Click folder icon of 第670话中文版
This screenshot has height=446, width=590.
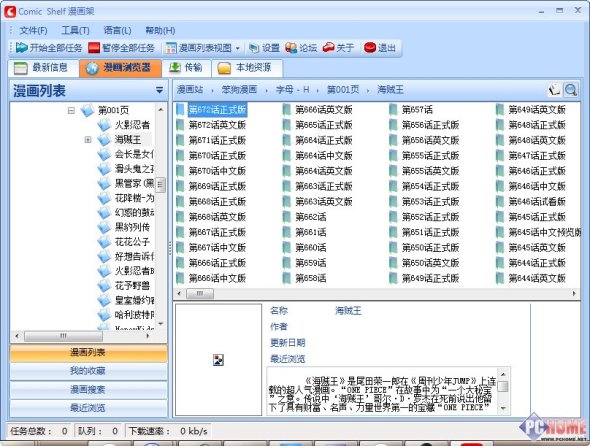180,171
